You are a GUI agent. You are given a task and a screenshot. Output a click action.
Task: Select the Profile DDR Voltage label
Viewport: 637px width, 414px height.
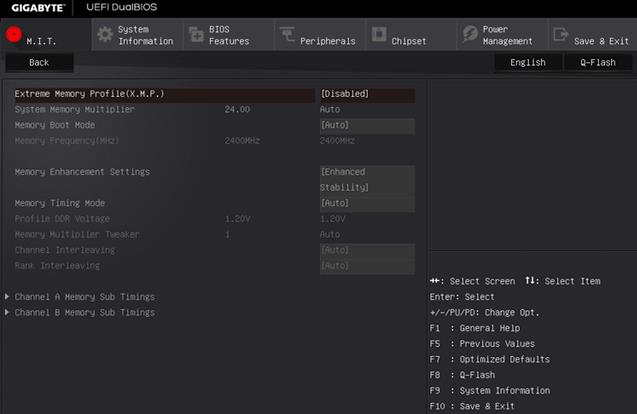pos(62,219)
